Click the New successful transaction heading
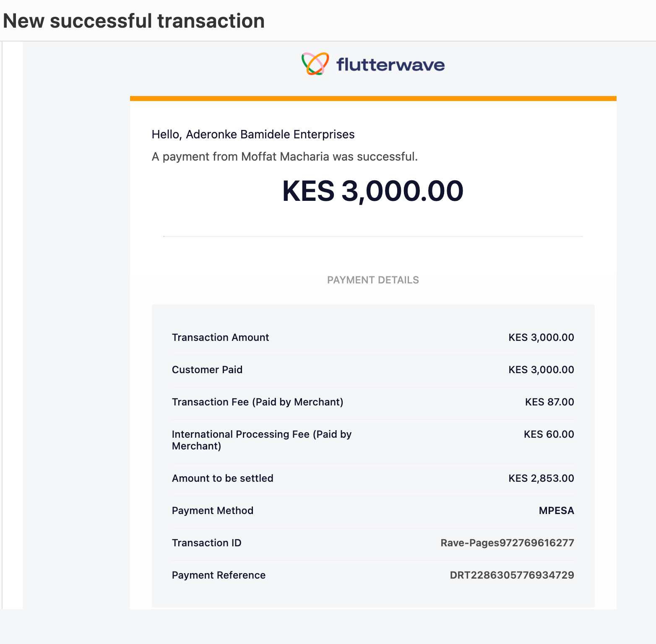 click(134, 21)
